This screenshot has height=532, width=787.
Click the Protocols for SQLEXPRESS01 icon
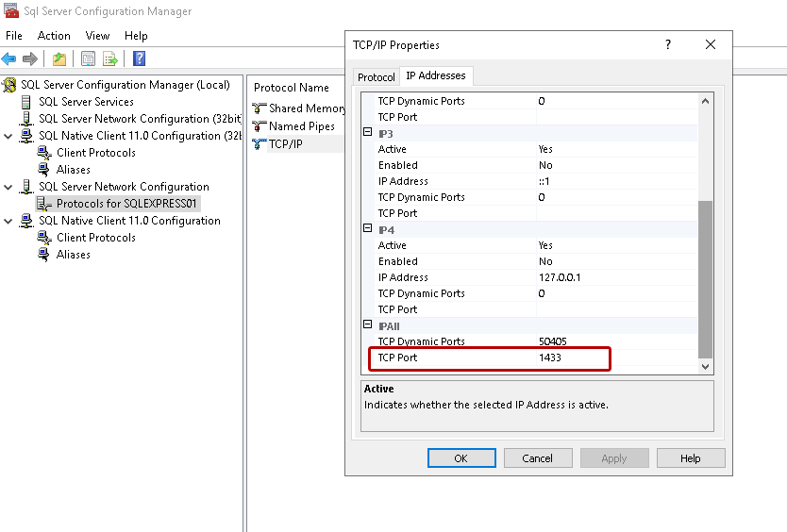[x=44, y=204]
